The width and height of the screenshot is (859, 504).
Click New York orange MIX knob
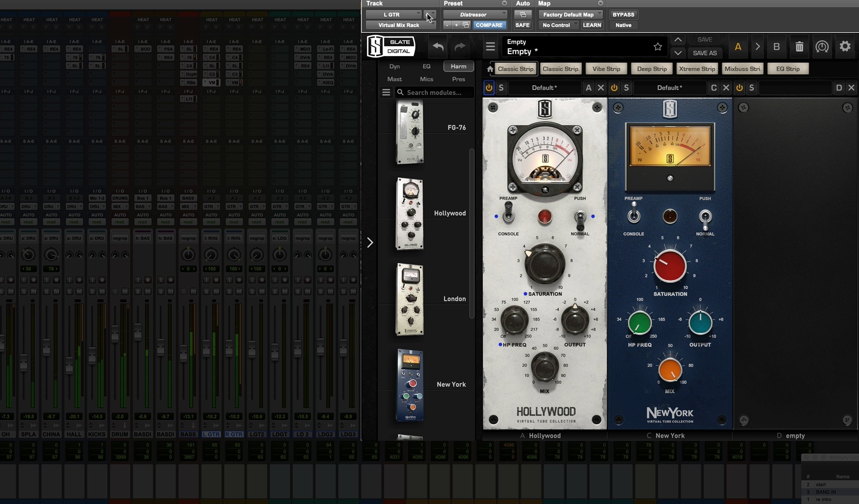click(670, 370)
